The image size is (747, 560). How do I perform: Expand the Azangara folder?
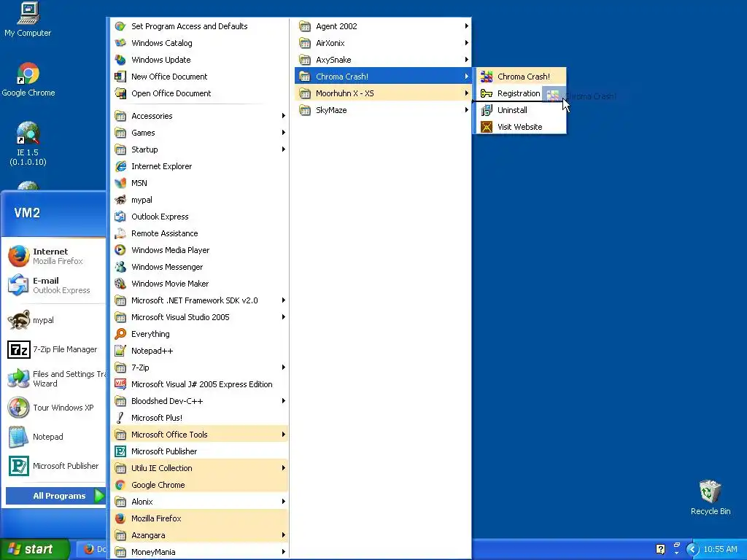[200, 535]
